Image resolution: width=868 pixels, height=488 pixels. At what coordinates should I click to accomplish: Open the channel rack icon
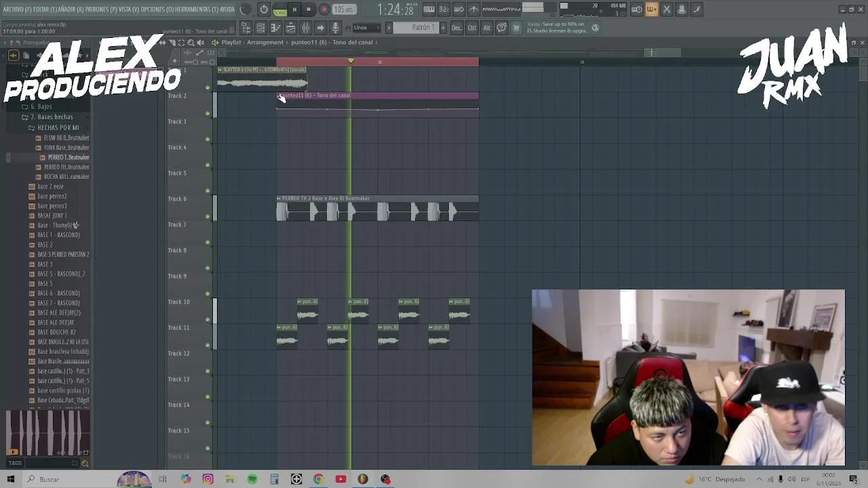[x=260, y=28]
